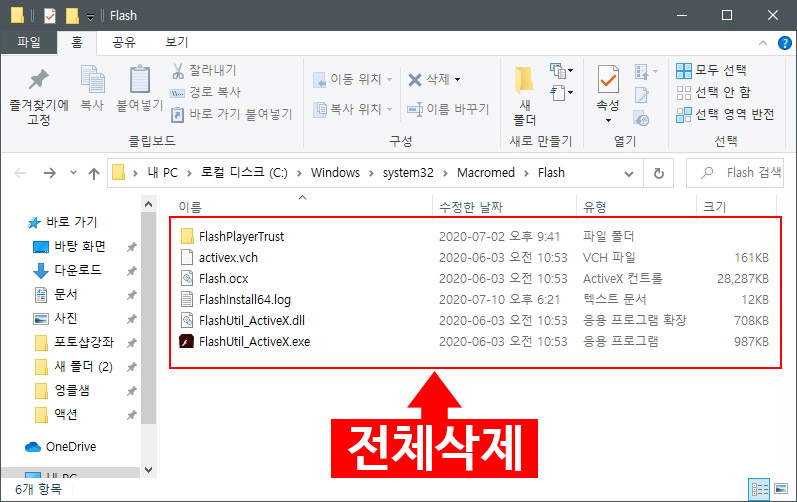Click 경로 복사 copy path
Image resolution: width=797 pixels, height=502 pixels.
206,92
